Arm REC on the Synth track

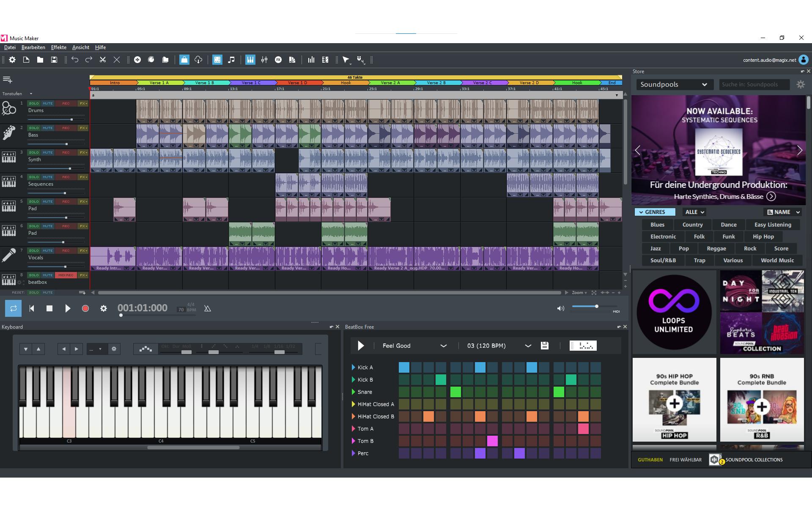click(66, 152)
